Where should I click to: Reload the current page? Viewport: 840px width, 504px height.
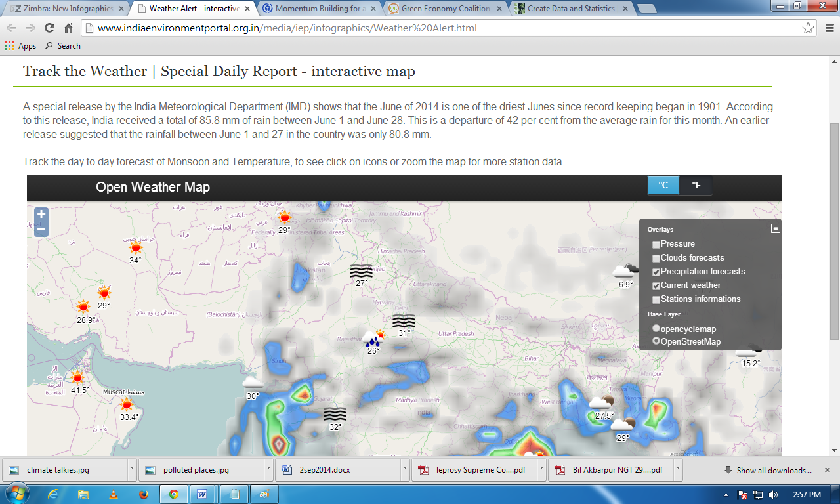pyautogui.click(x=49, y=28)
